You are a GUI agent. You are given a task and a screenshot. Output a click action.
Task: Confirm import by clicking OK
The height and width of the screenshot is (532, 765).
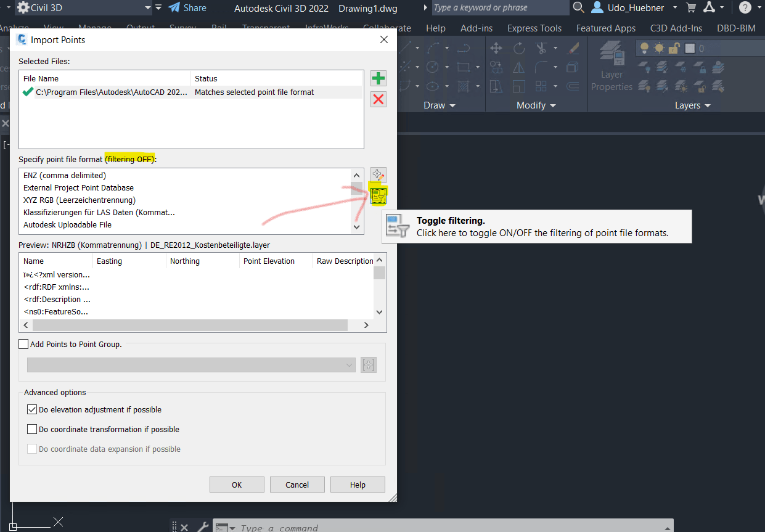pyautogui.click(x=237, y=485)
